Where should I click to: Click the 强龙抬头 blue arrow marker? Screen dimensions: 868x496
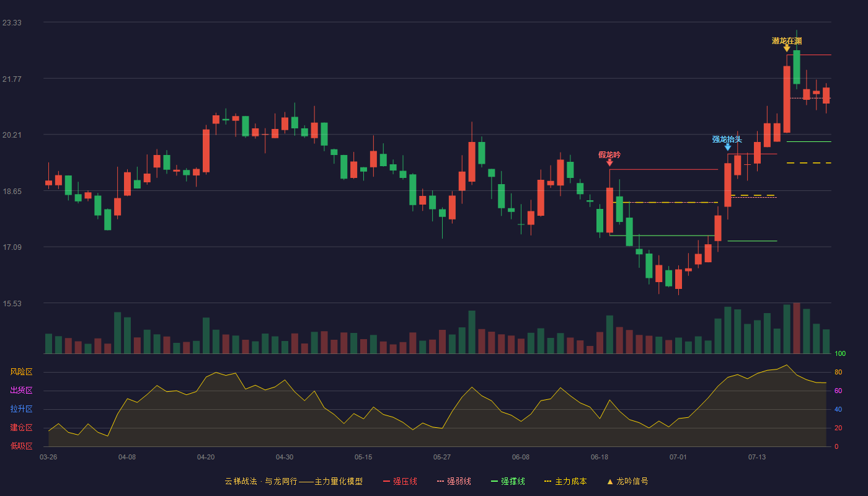[x=727, y=147]
